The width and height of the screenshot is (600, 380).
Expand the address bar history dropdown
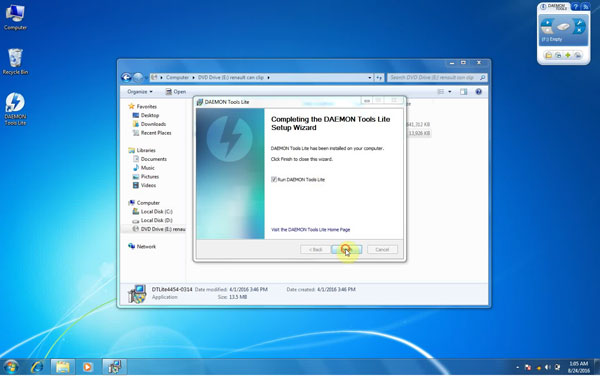(370, 78)
